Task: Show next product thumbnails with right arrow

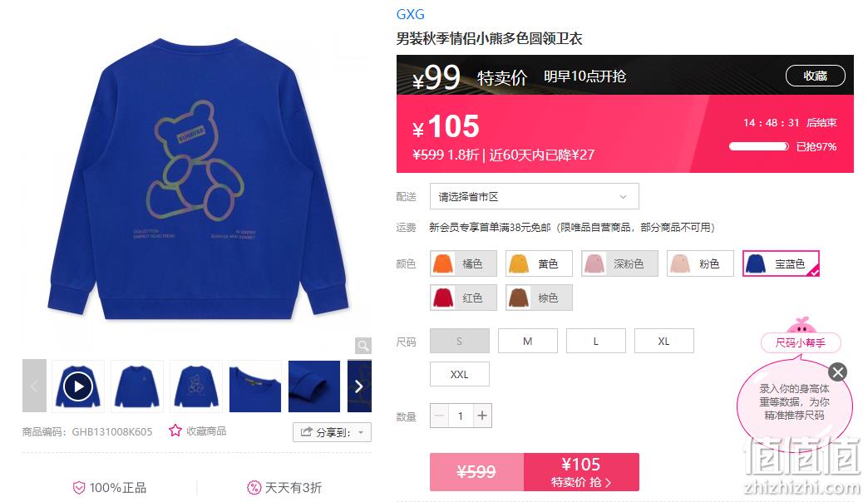Action: [x=359, y=386]
